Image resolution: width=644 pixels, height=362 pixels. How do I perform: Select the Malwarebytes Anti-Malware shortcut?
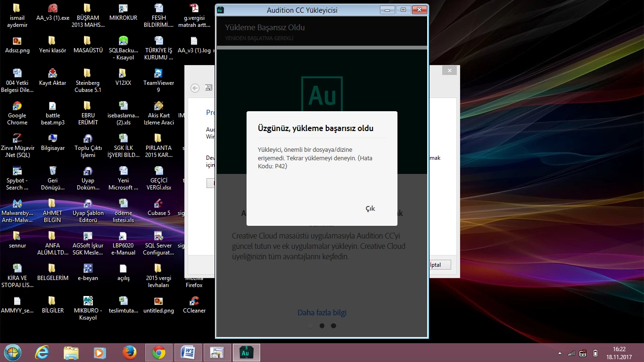click(x=17, y=211)
